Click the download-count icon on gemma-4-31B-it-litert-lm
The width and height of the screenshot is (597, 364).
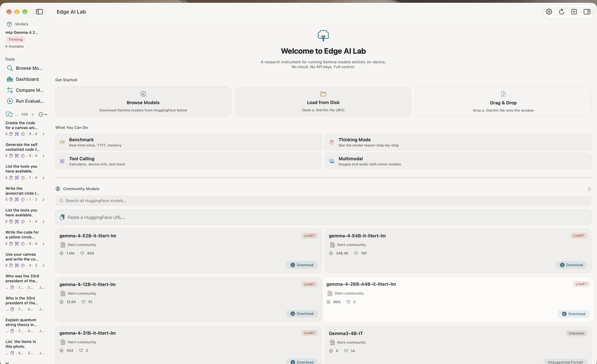point(61,350)
